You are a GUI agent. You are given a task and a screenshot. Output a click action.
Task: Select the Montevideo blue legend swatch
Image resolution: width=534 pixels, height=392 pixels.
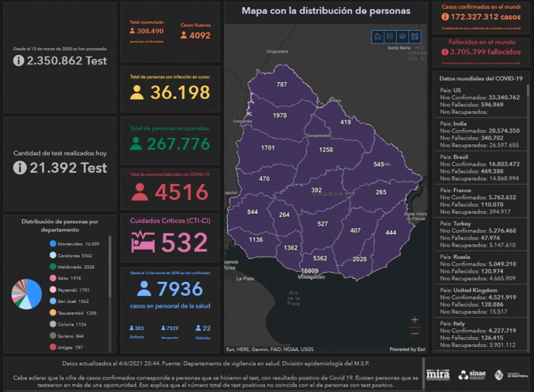52,243
